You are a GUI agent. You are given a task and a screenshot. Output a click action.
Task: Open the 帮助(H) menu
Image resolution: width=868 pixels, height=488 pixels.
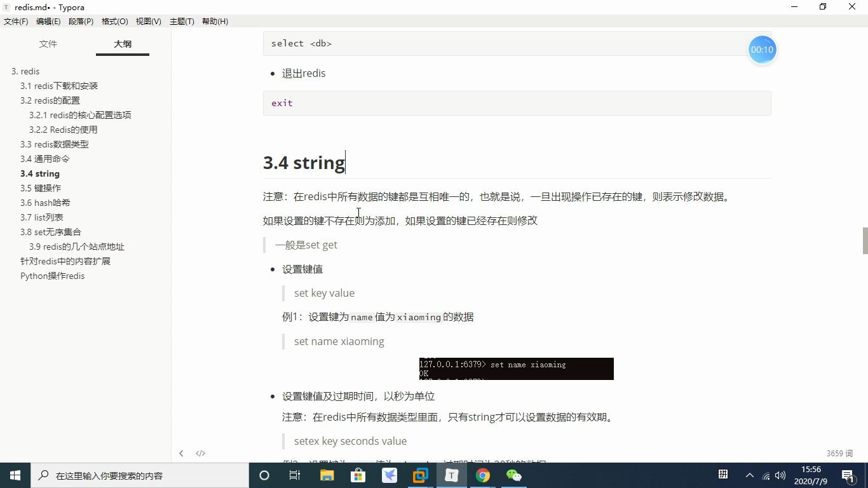click(215, 21)
